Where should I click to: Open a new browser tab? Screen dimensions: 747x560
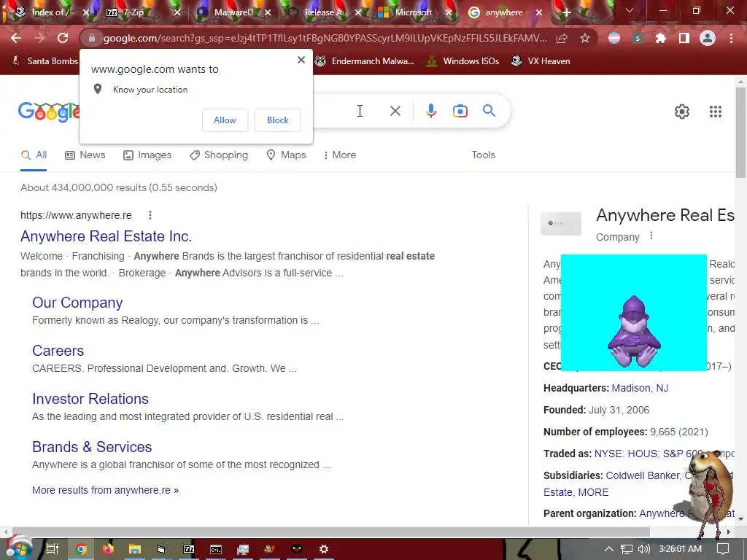click(566, 12)
